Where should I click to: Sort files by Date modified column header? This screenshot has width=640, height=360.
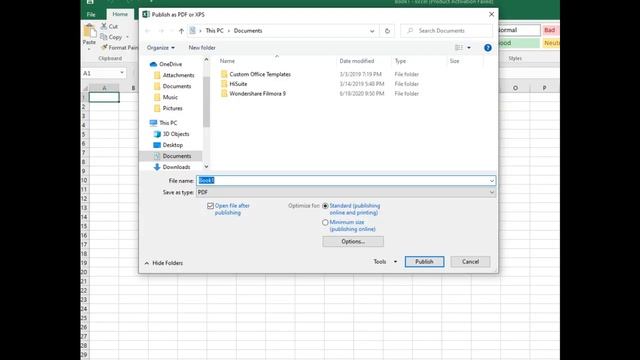357,61
